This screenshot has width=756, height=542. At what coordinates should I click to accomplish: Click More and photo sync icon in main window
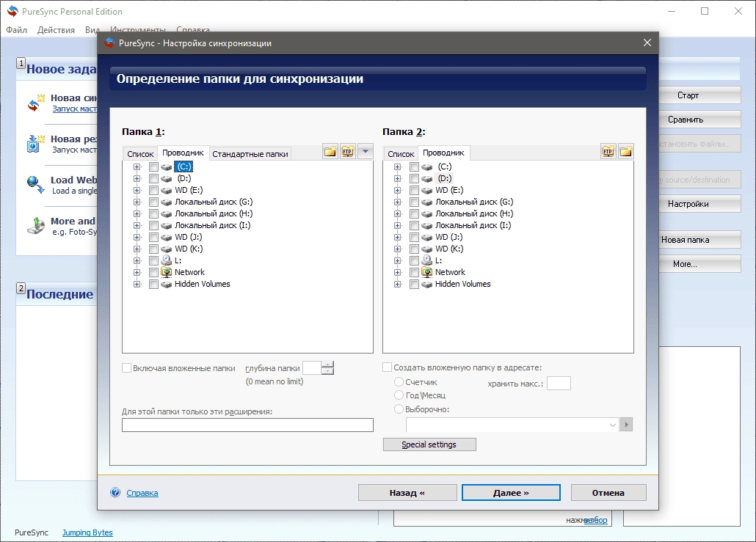coord(35,225)
